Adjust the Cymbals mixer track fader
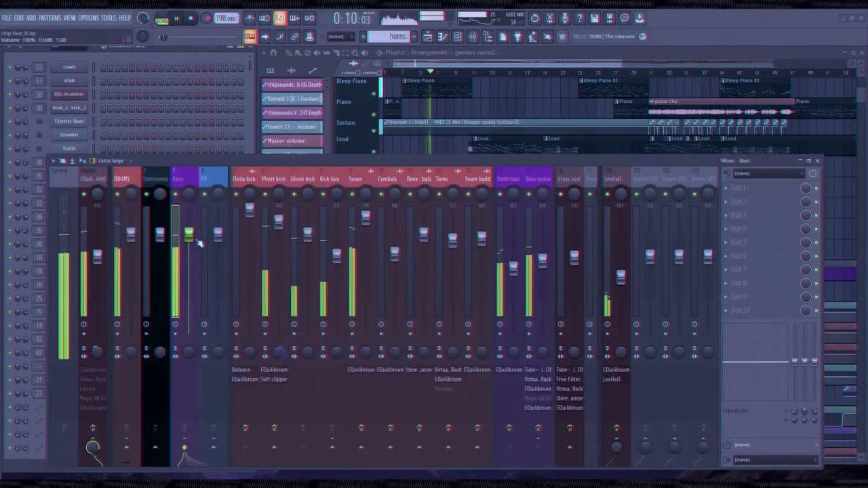The height and width of the screenshot is (488, 868). (x=395, y=254)
